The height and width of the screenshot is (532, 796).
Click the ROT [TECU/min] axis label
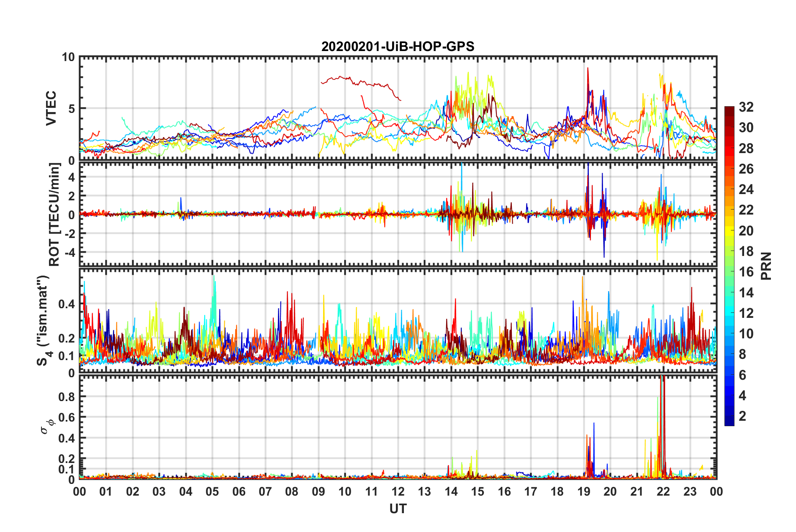click(x=54, y=214)
